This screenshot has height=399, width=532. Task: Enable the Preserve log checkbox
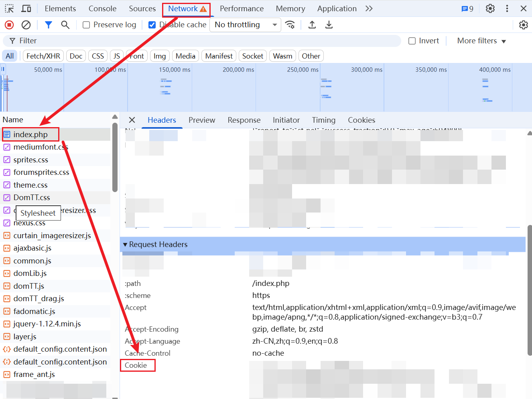tap(86, 25)
